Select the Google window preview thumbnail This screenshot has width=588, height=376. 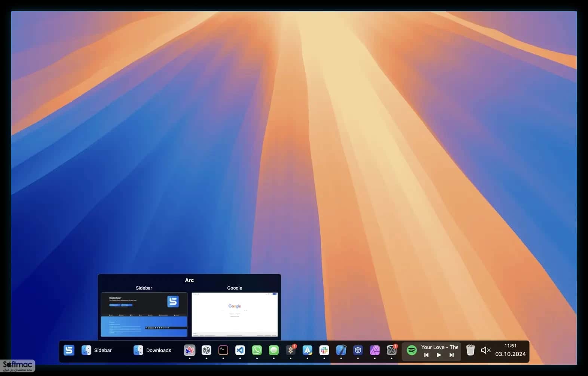click(235, 315)
